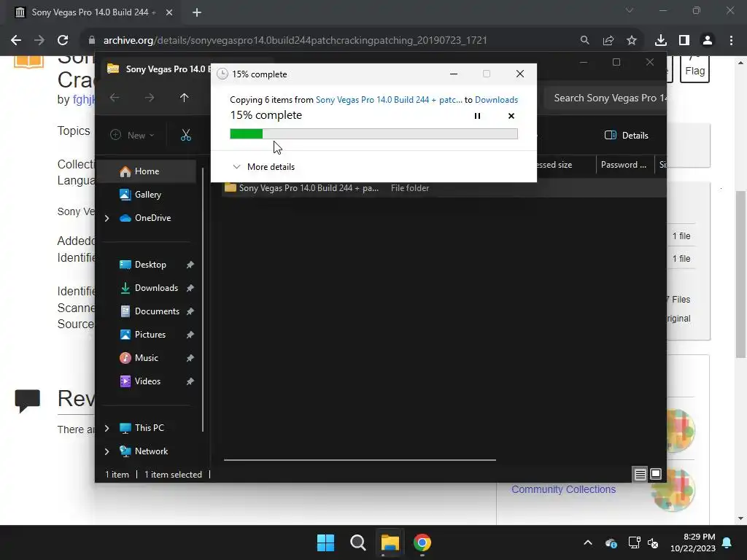The image size is (747, 560).
Task: Open the New dropdown in Explorer toolbar
Action: 132,135
